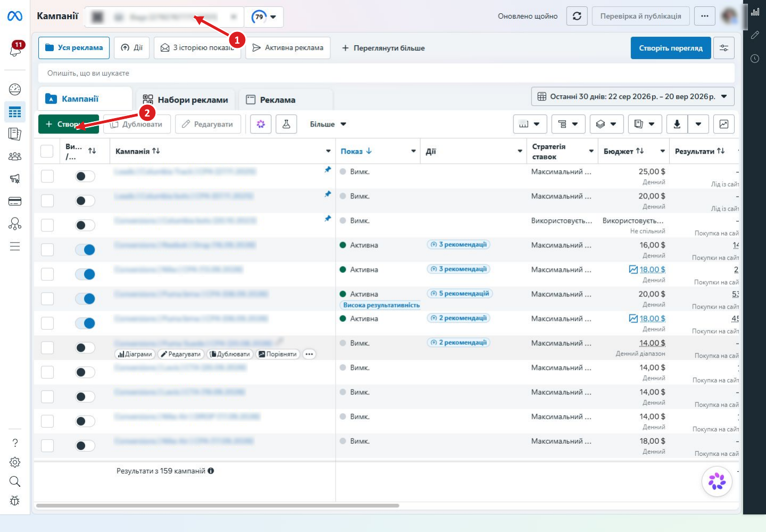Refresh data with the reload icon

[577, 16]
